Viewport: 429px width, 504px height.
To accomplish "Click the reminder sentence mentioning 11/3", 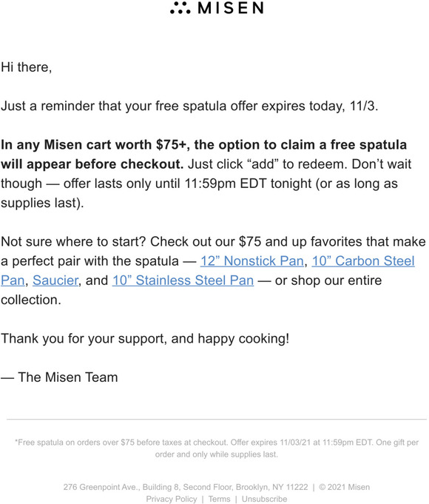I will click(x=189, y=106).
